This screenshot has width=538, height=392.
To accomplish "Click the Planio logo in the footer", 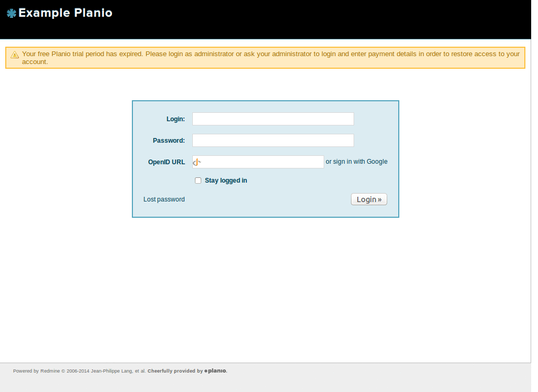I will click(x=215, y=371).
